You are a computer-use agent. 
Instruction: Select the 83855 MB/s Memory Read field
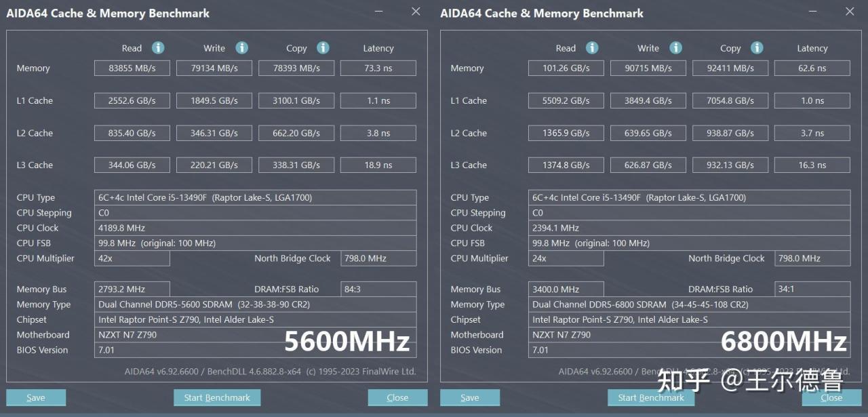click(x=132, y=68)
